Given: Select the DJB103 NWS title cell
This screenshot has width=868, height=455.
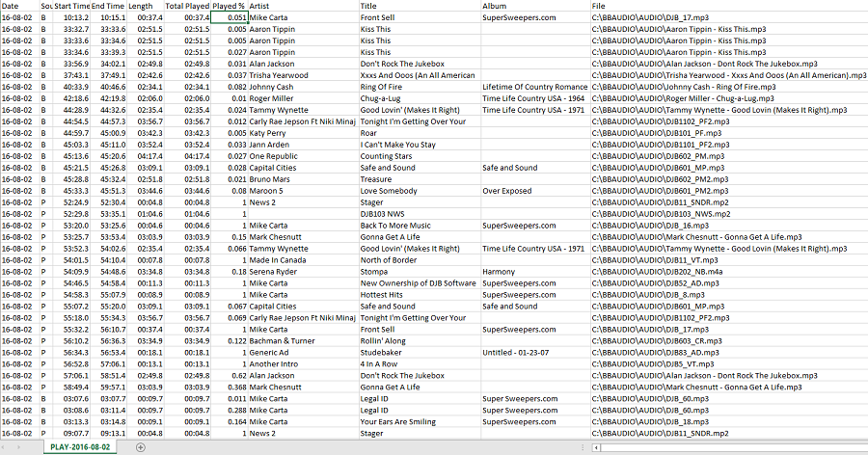Looking at the screenshot, I should (420, 214).
